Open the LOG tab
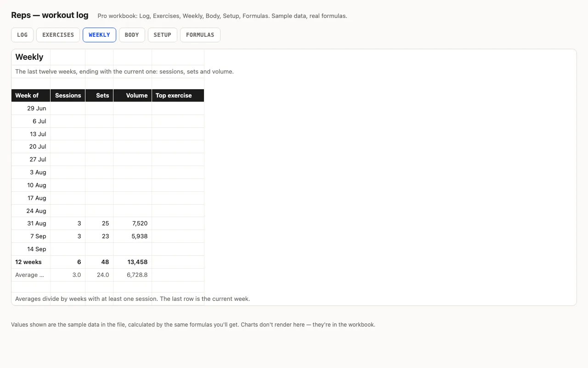 point(22,35)
